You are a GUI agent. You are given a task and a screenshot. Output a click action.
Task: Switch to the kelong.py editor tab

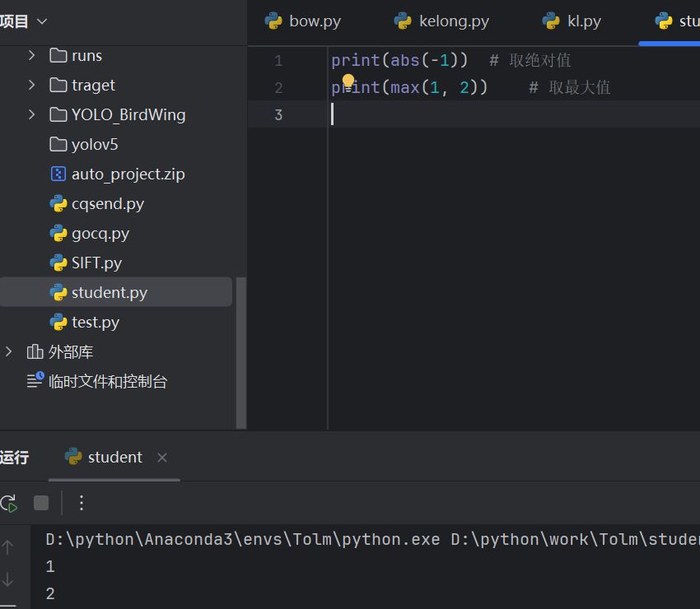(x=442, y=21)
